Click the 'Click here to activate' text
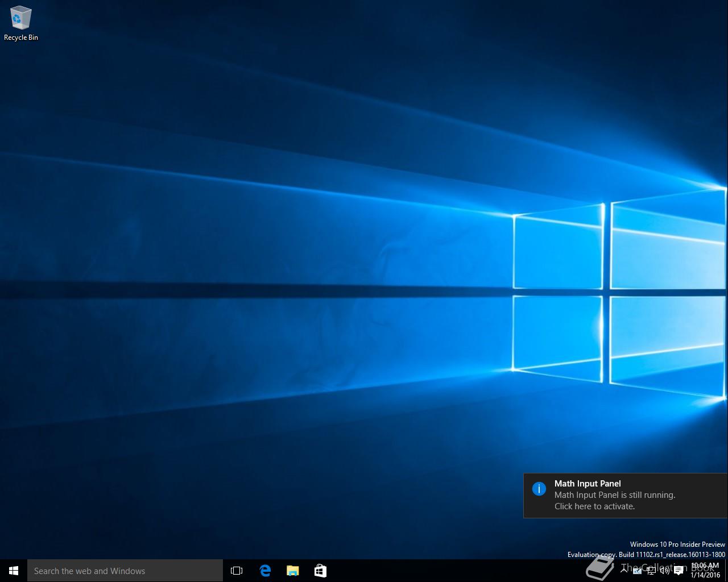The width and height of the screenshot is (728, 582). pyautogui.click(x=594, y=506)
